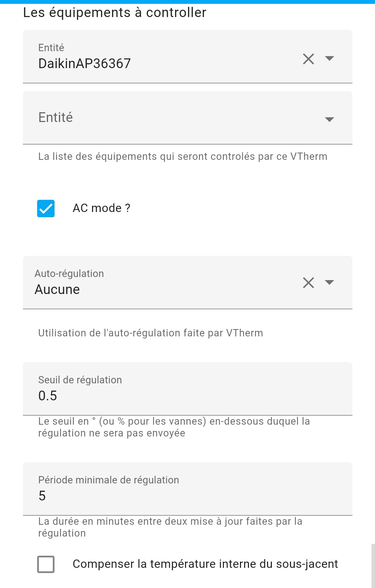Open the Auto-régulation dropdown arrow
This screenshot has height=588, width=375.
329,282
